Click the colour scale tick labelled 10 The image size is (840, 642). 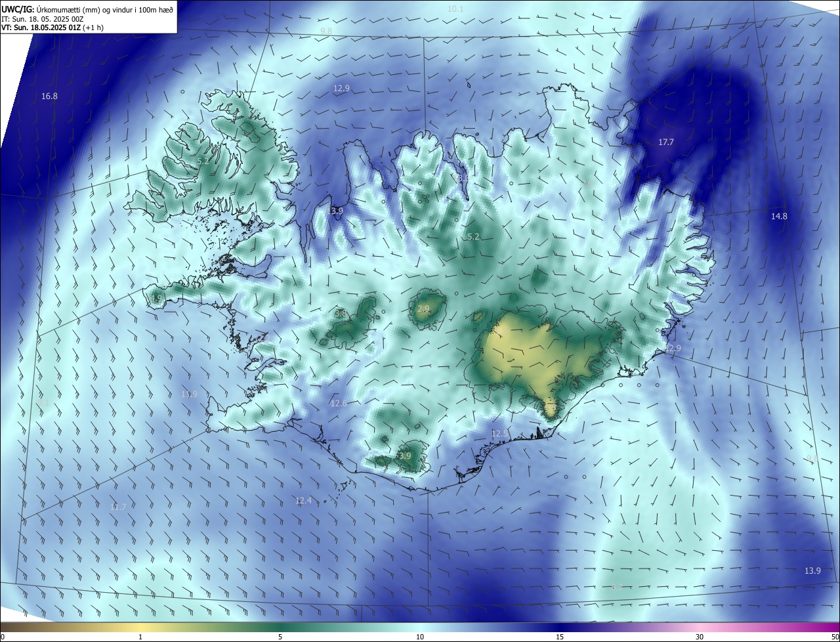coord(420,637)
